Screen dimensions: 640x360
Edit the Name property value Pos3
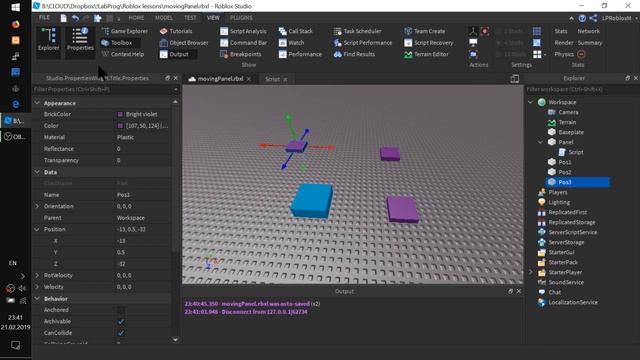pos(123,195)
